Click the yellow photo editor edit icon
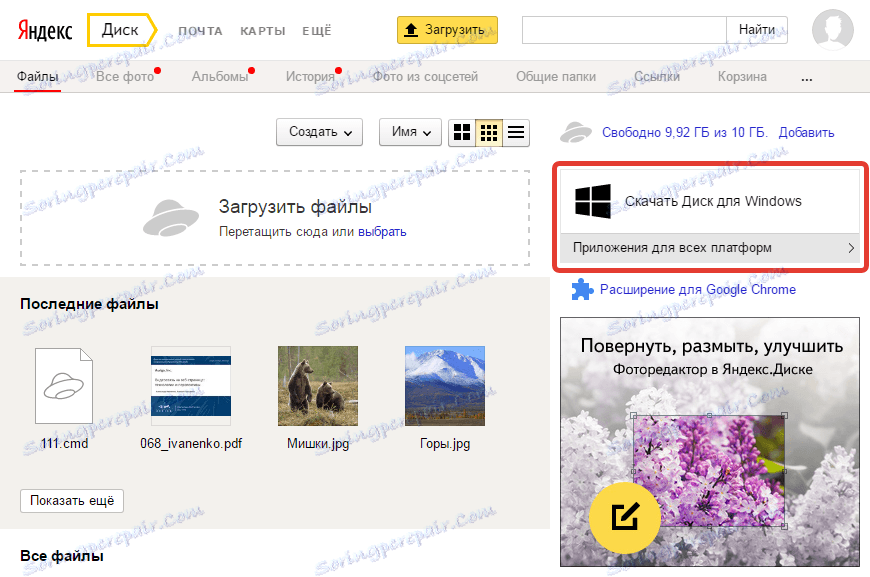The width and height of the screenshot is (870, 577). coord(625,517)
